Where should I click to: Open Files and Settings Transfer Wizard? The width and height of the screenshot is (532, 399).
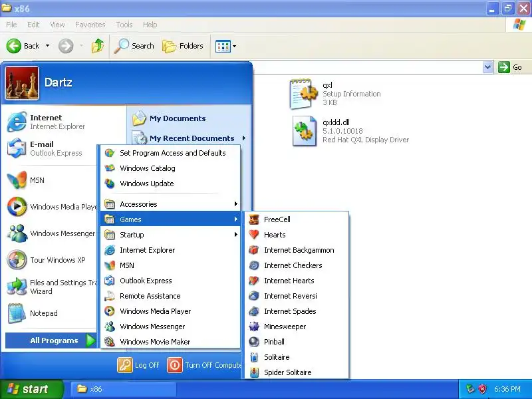(x=51, y=287)
